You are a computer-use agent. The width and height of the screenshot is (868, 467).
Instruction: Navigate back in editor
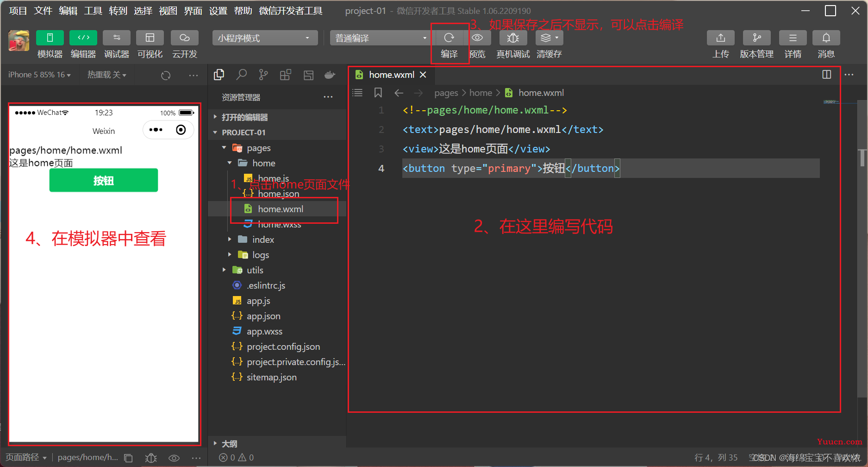point(399,93)
